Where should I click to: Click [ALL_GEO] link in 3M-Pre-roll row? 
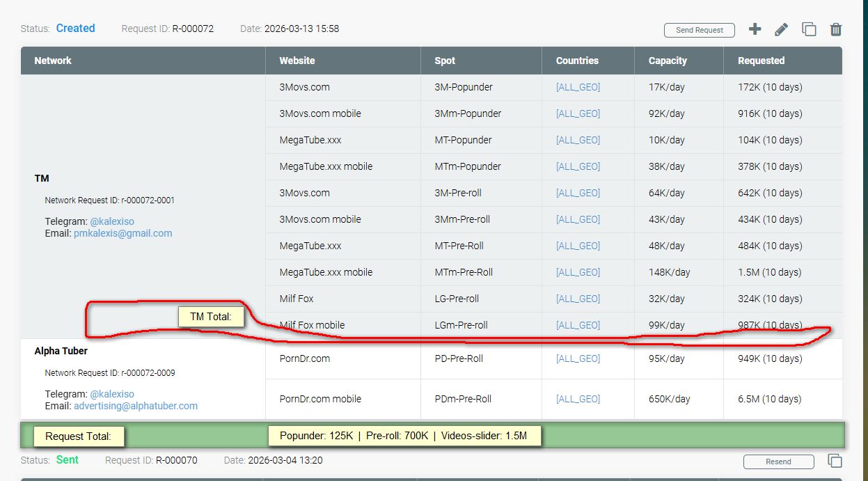click(x=578, y=193)
